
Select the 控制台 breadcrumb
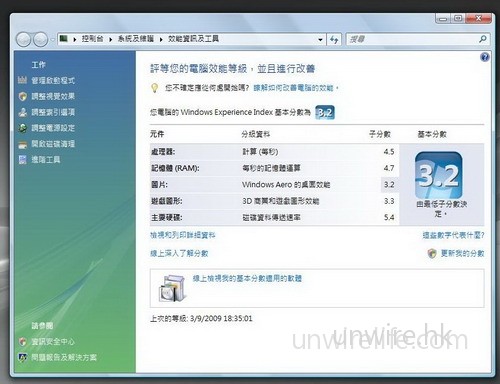92,39
